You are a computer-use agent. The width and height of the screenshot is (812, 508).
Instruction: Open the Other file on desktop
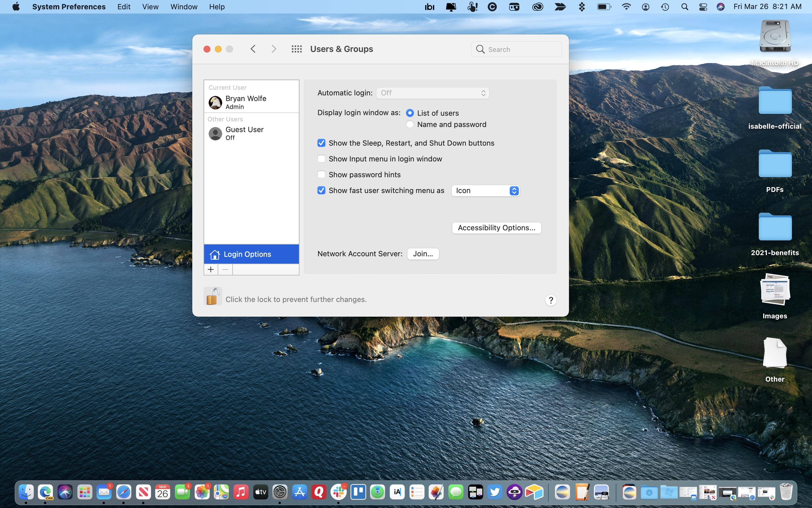(x=775, y=353)
